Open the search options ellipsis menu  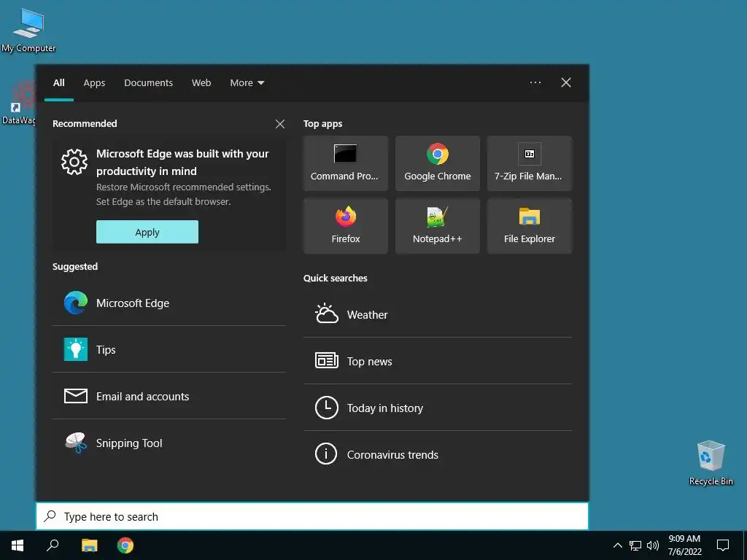coord(535,82)
